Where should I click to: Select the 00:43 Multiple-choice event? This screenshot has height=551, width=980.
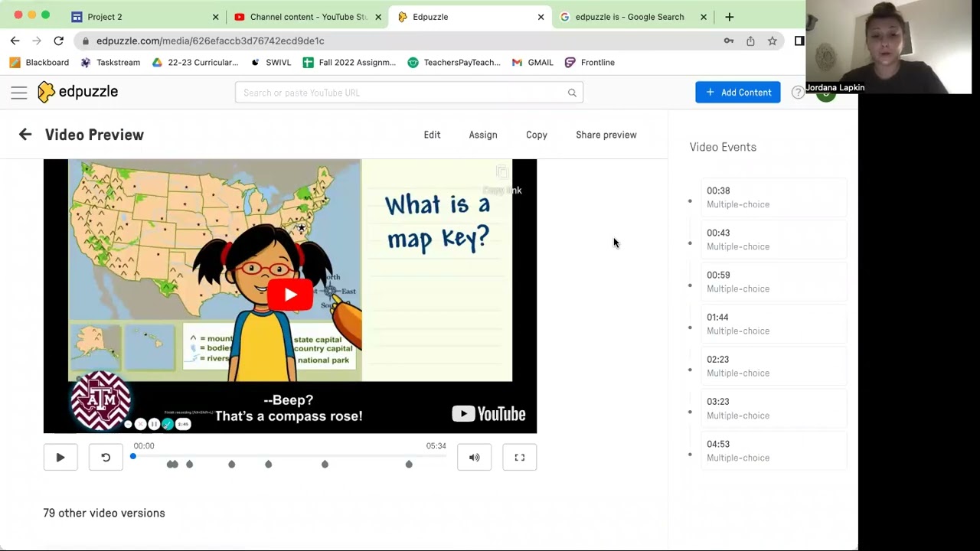pyautogui.click(x=774, y=240)
